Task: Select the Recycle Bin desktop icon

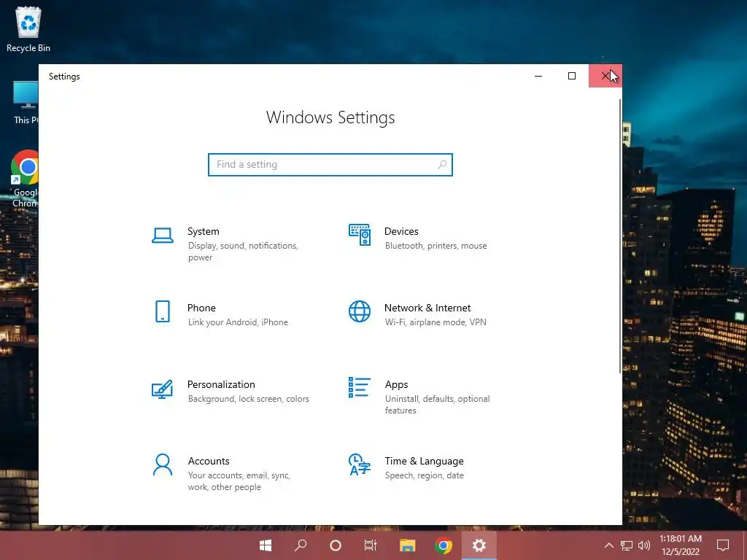Action: (28, 29)
